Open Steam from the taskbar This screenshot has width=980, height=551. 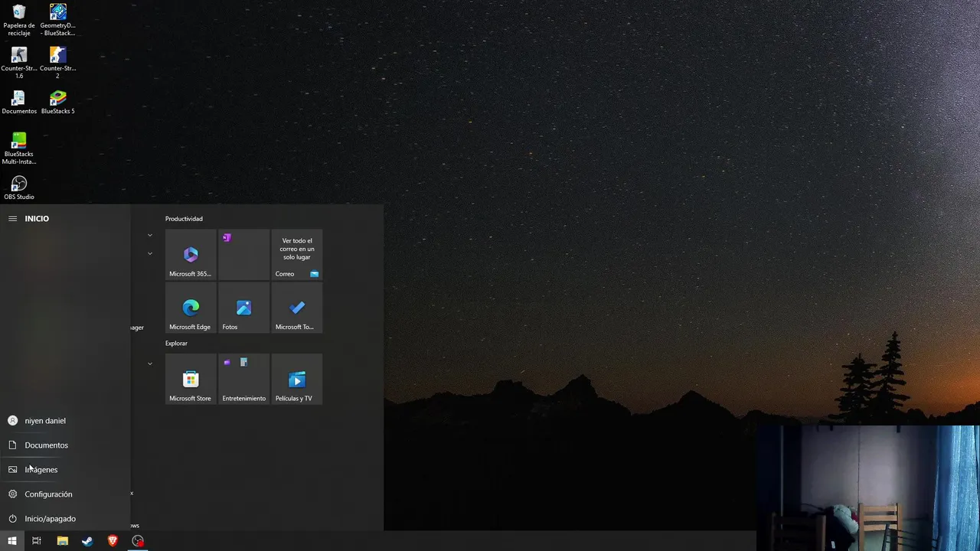click(87, 541)
